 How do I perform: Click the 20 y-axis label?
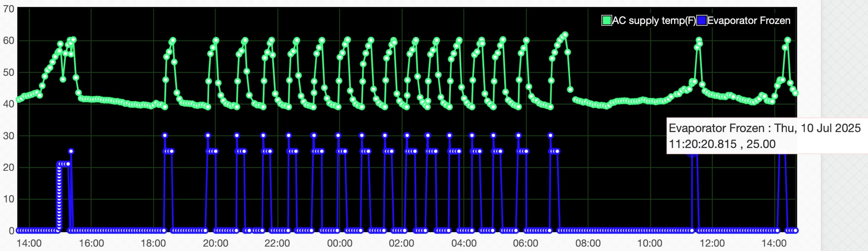point(9,167)
